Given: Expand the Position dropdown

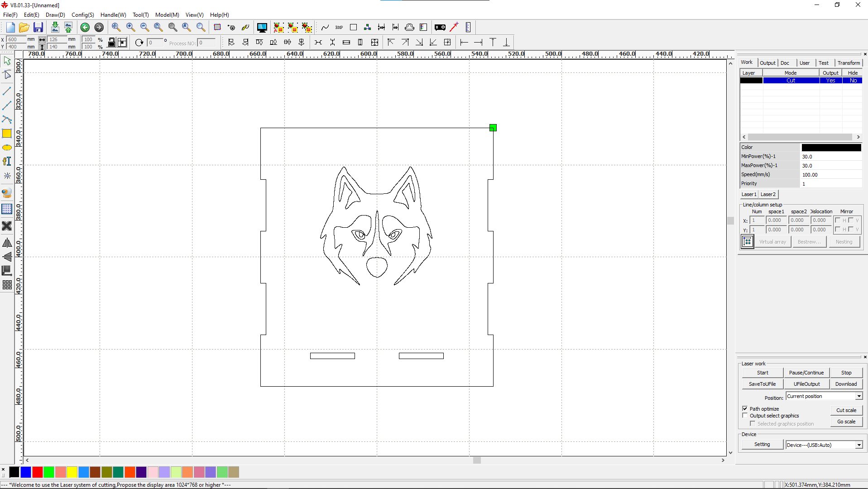Looking at the screenshot, I should click(x=858, y=397).
